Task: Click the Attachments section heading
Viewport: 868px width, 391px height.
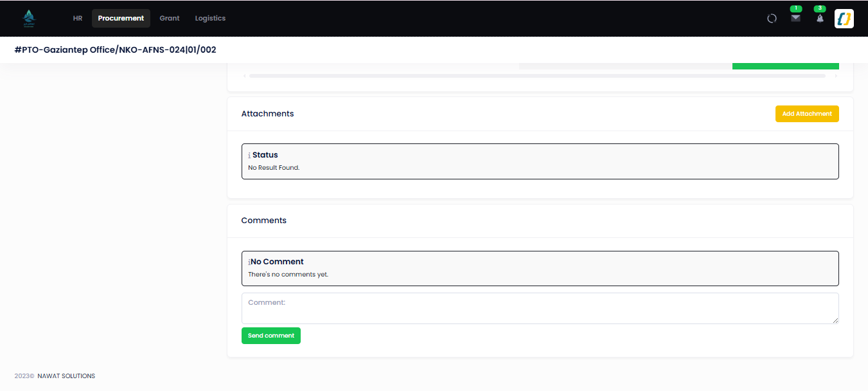Action: (x=267, y=114)
